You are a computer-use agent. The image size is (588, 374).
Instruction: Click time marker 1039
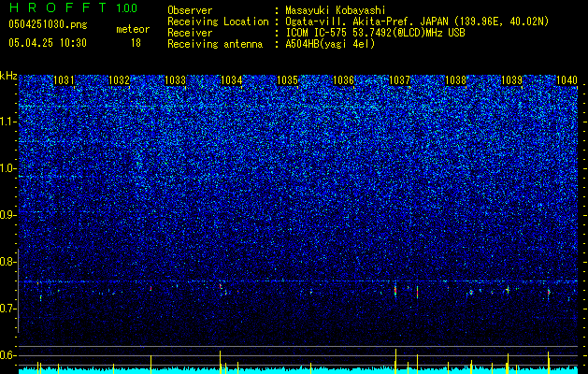pyautogui.click(x=511, y=80)
